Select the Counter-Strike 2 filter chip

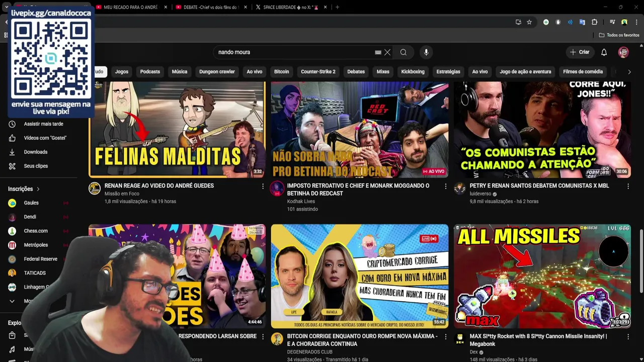point(318,72)
